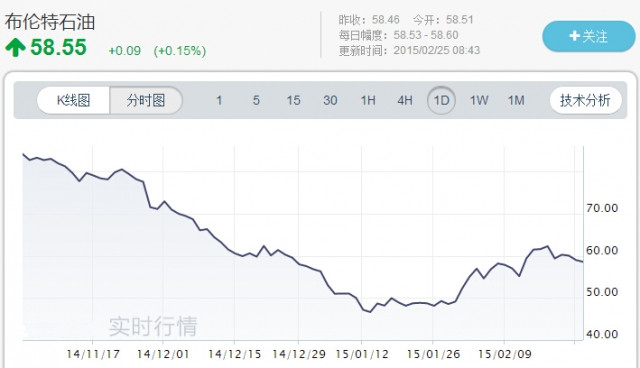640x368 pixels.
Task: Select the 15 minute interval
Action: pos(293,100)
